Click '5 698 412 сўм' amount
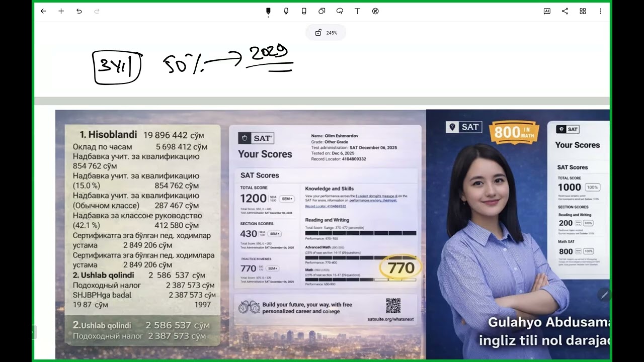 pyautogui.click(x=182, y=147)
